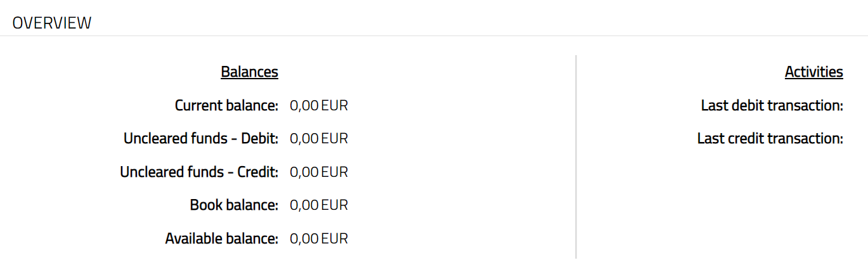The image size is (868, 265).
Task: Click the Last debit transaction label
Action: (x=772, y=105)
